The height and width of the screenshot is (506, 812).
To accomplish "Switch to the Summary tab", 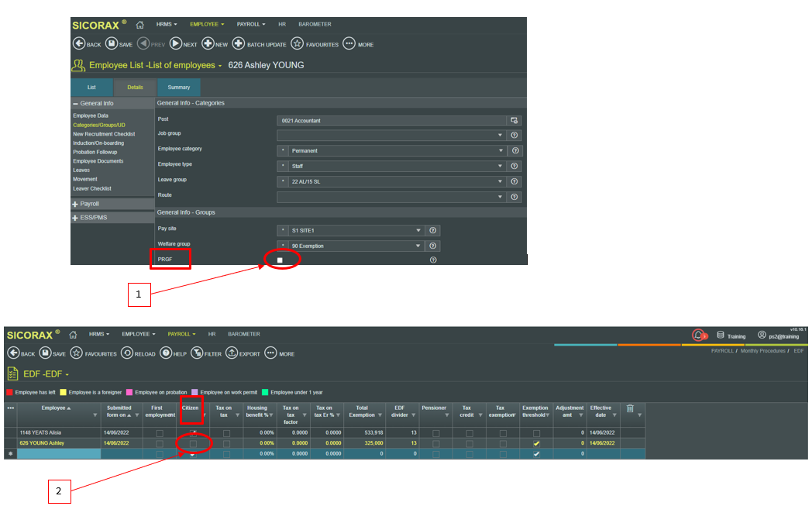I will [179, 88].
